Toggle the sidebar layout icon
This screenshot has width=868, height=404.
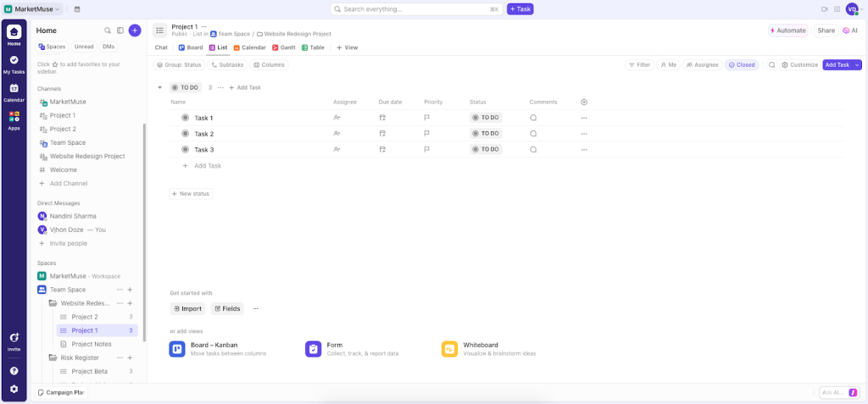(x=120, y=30)
